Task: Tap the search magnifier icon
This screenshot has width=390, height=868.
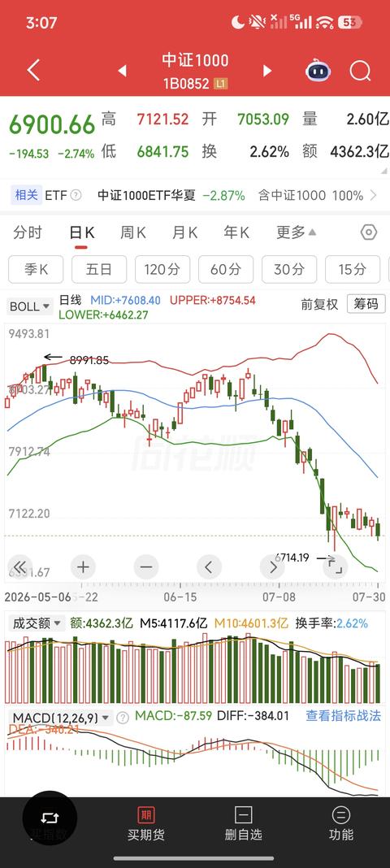Action: [x=360, y=71]
